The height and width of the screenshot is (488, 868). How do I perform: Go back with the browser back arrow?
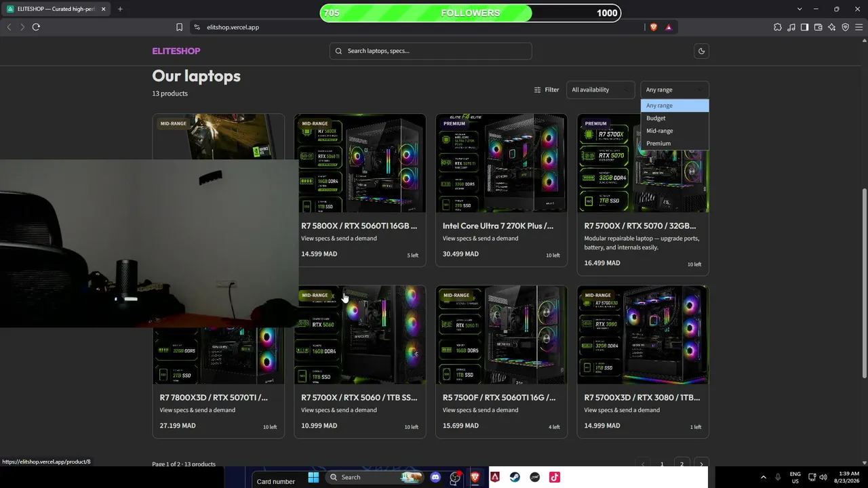point(9,27)
